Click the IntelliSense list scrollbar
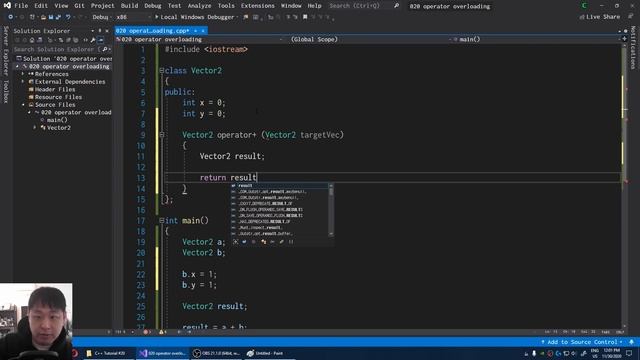 point(331,210)
